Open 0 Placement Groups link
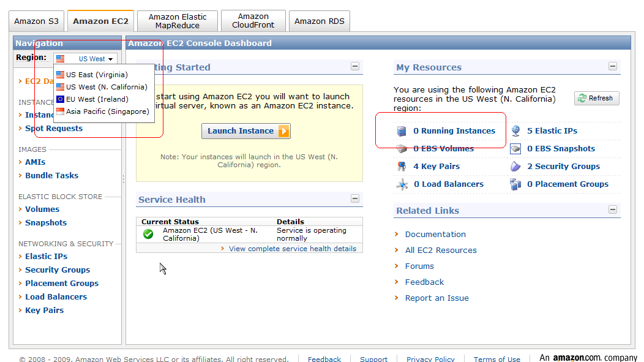 coord(567,184)
